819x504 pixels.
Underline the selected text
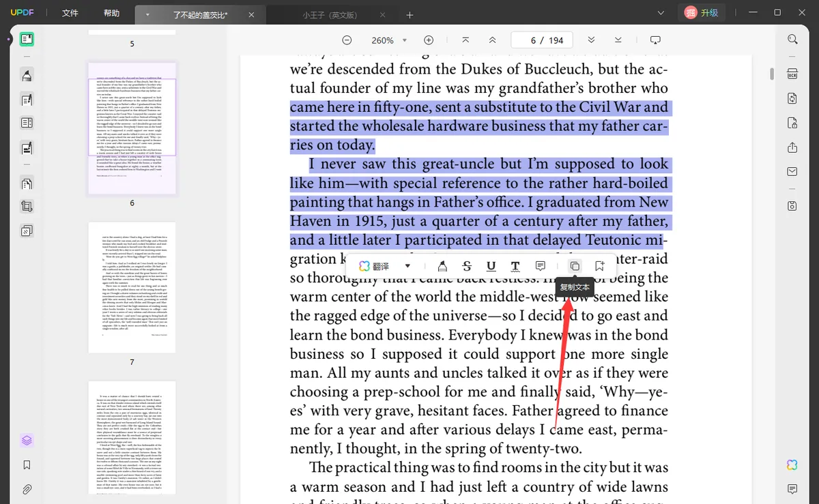click(x=491, y=266)
